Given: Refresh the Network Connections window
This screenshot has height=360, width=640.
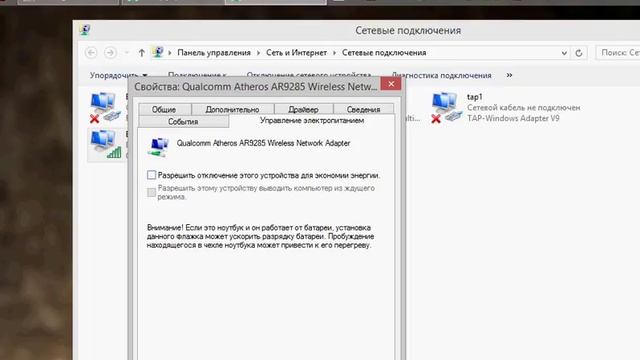Looking at the screenshot, I should pos(579,53).
